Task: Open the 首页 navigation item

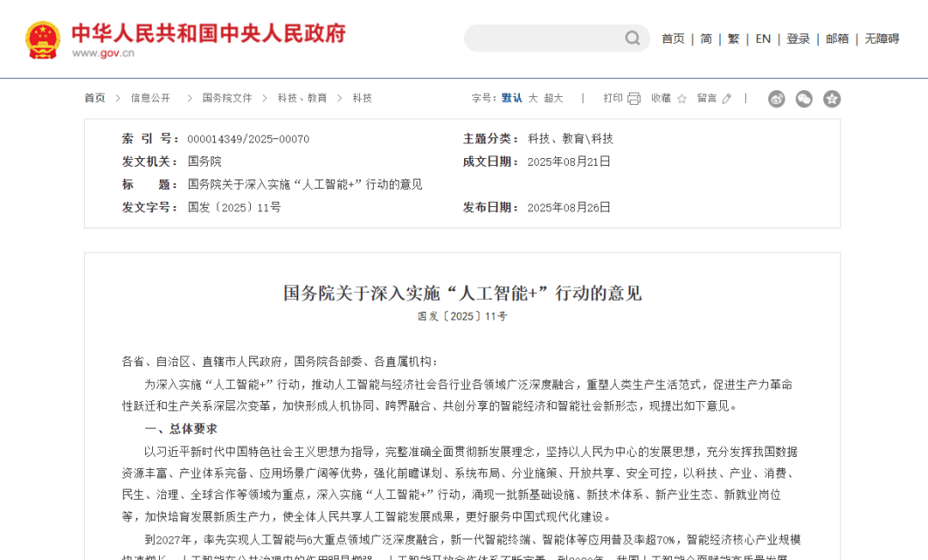Action: (x=672, y=39)
